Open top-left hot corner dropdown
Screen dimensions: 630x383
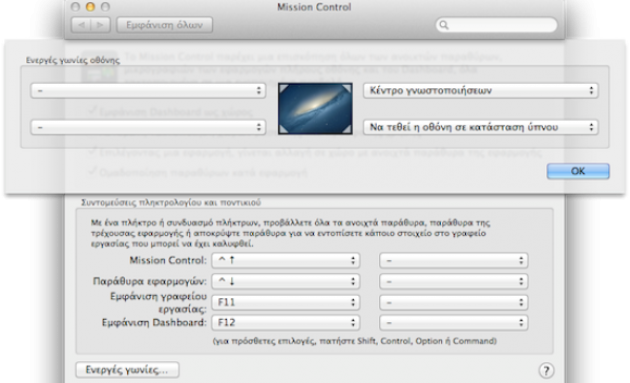click(148, 91)
